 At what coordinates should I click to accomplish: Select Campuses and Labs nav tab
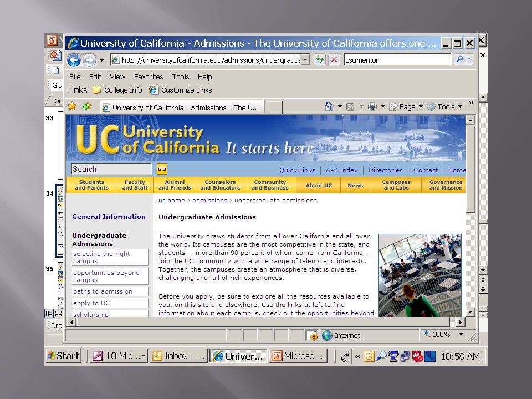pyautogui.click(x=396, y=185)
